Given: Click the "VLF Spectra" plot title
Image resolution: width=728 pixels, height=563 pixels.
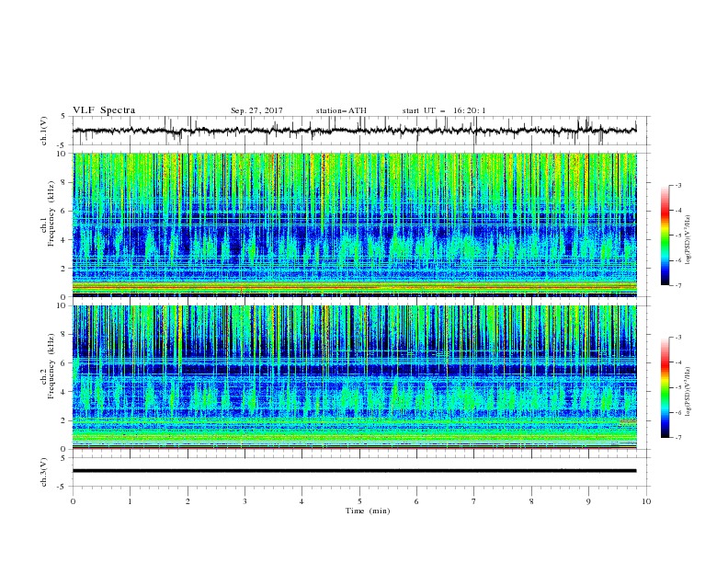Looking at the screenshot, I should coord(104,110).
